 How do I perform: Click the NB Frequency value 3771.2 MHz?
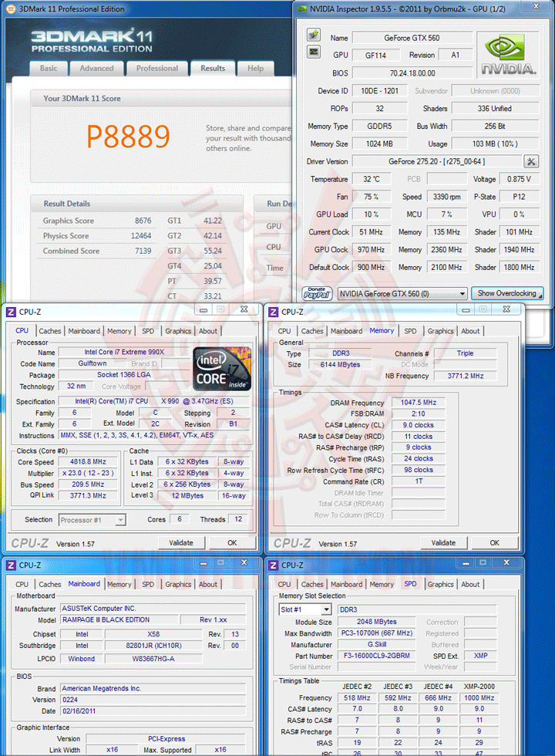tap(466, 376)
